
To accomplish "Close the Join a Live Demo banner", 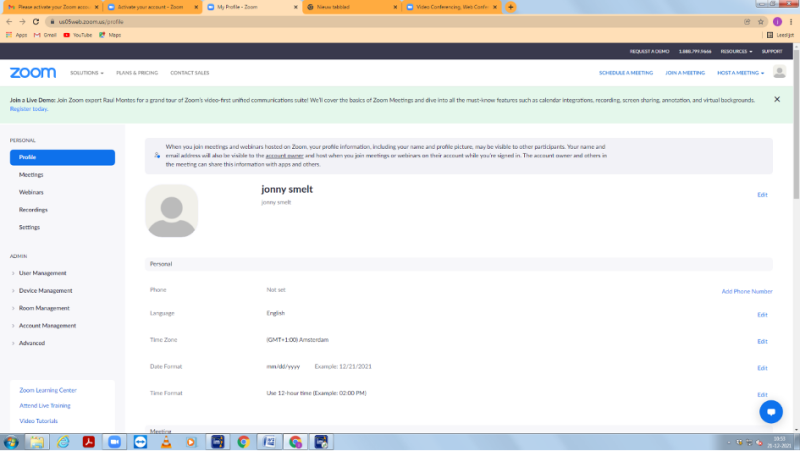I will coord(777,99).
